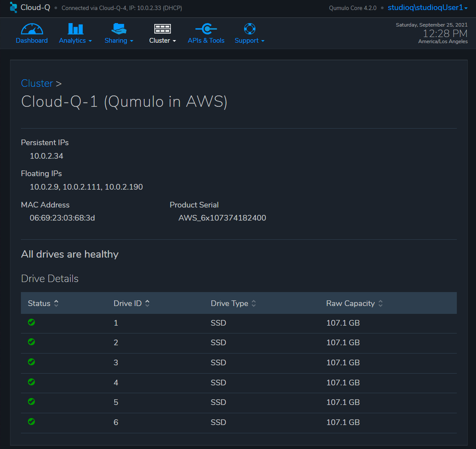This screenshot has width=476, height=449.
Task: Click the MAC Address label
Action: (45, 205)
